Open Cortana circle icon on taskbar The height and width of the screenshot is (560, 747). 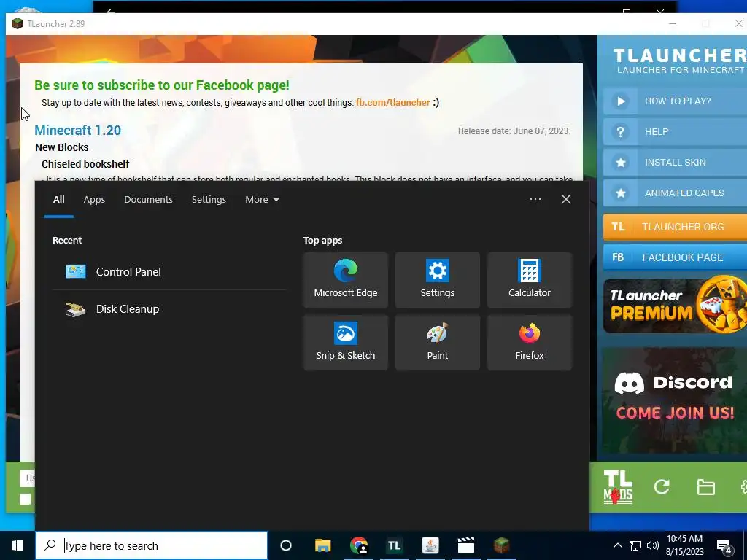tap(286, 545)
